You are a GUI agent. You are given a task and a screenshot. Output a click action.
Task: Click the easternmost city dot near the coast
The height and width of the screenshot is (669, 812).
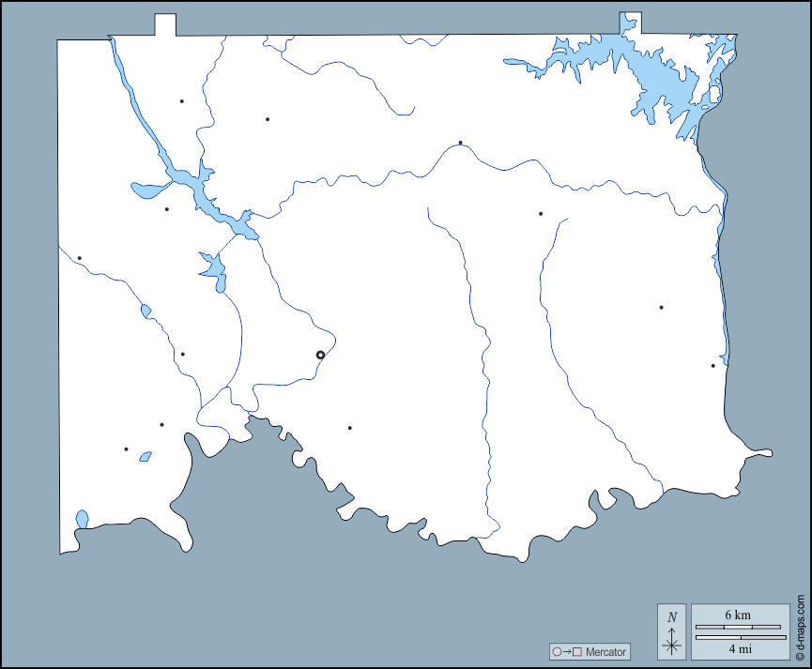712,365
